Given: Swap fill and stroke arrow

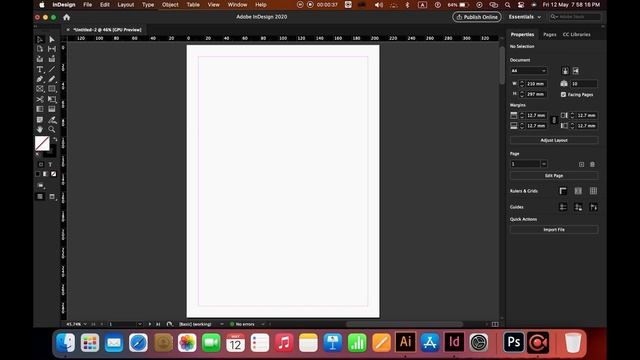Looking at the screenshot, I should click(x=55, y=139).
